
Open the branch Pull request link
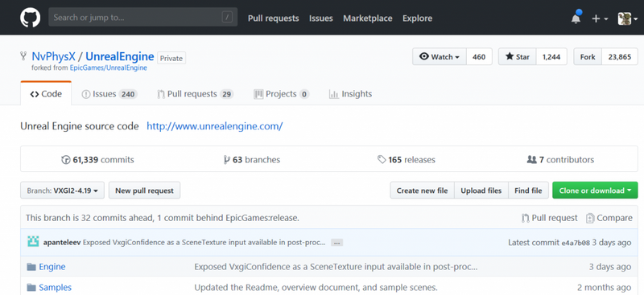550,218
